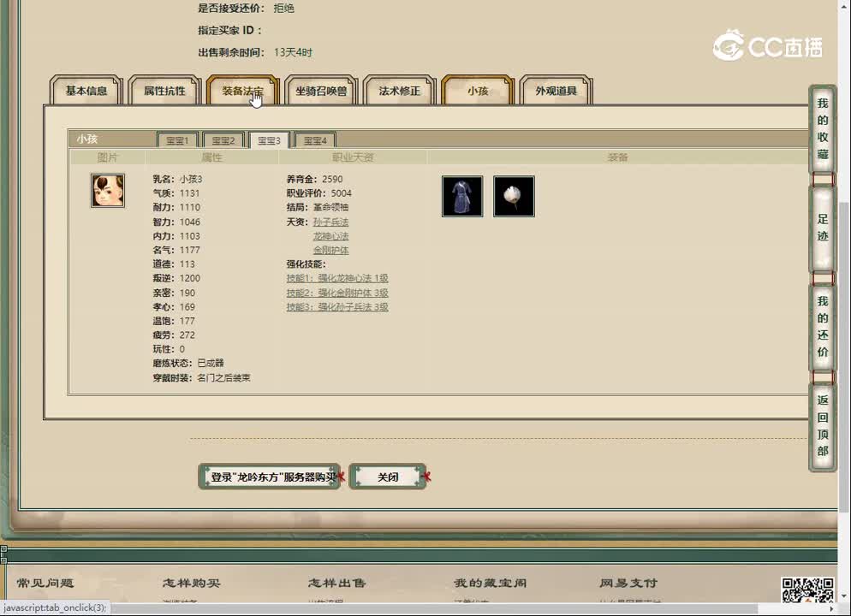Switch to the 宝宝4 sub-tab

(314, 139)
